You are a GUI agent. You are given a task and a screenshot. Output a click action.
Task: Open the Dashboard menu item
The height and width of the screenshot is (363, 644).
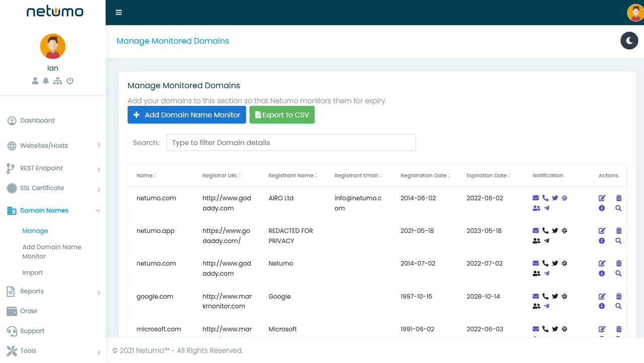pyautogui.click(x=37, y=120)
